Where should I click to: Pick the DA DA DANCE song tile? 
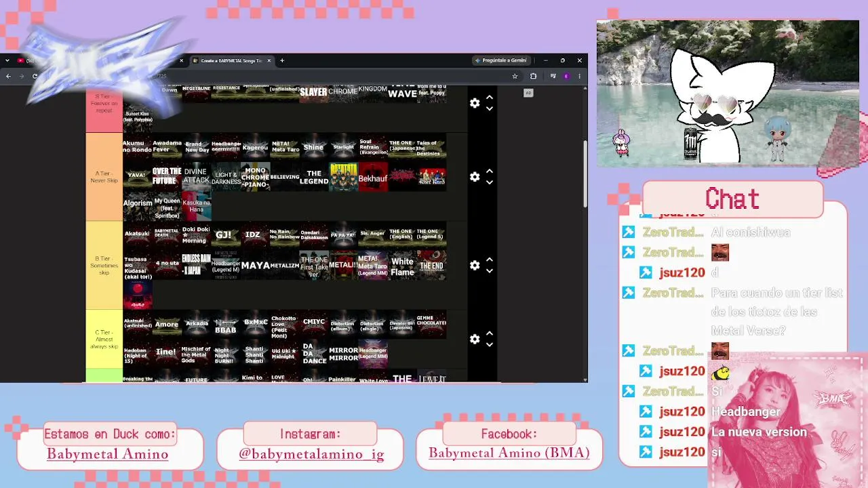pyautogui.click(x=313, y=354)
